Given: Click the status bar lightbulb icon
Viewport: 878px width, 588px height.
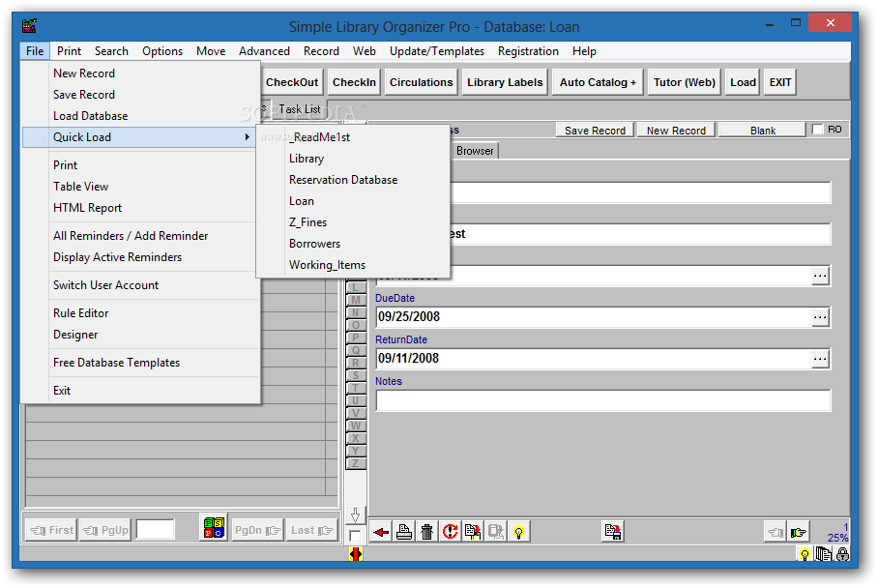Looking at the screenshot, I should point(805,554).
